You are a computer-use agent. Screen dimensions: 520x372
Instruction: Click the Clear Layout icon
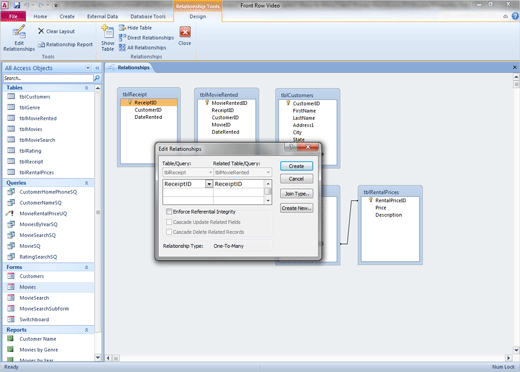click(41, 31)
